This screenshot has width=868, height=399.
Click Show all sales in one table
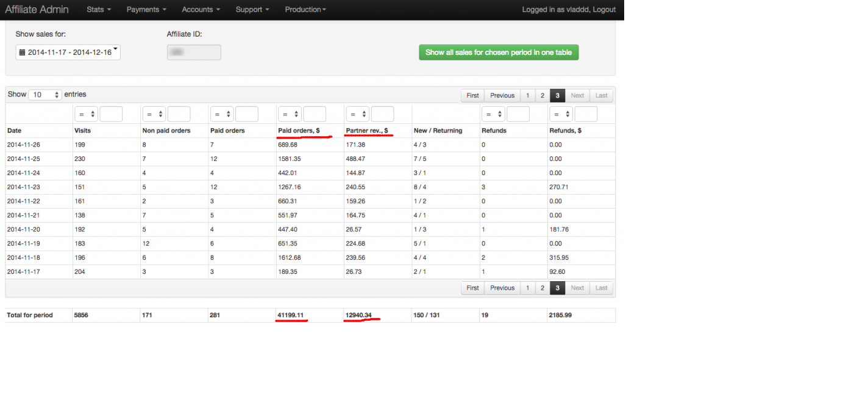[x=498, y=52]
